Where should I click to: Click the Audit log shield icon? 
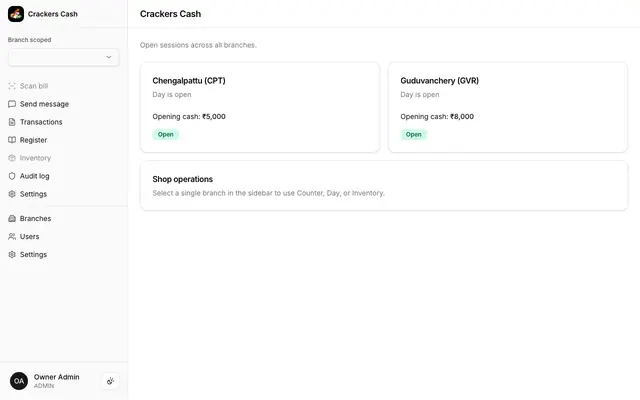pyautogui.click(x=12, y=176)
